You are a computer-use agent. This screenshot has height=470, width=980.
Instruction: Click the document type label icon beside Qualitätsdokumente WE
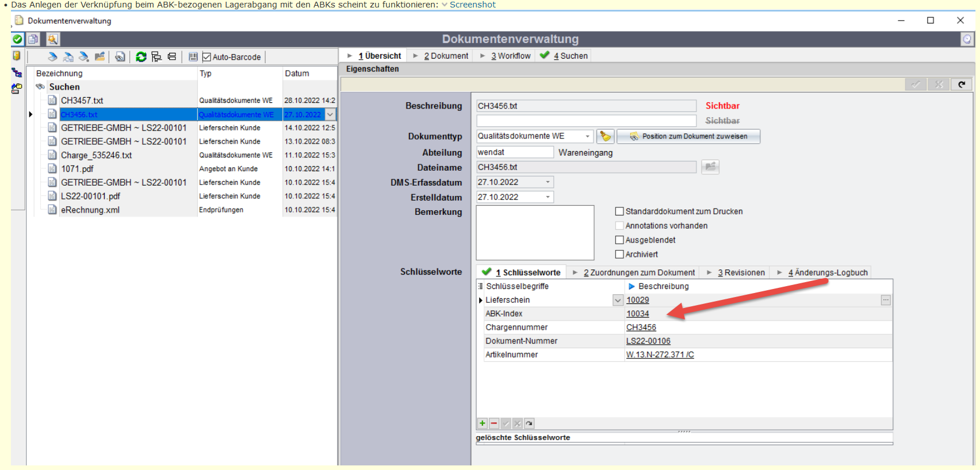605,136
